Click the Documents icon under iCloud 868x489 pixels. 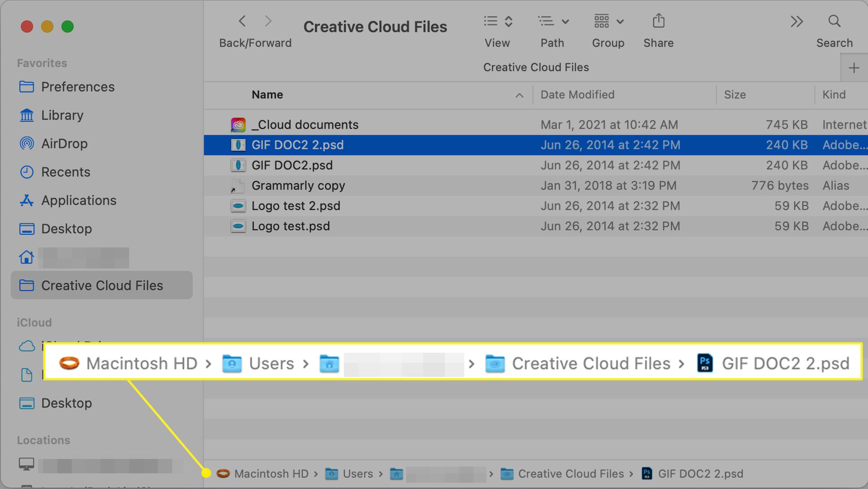(26, 375)
